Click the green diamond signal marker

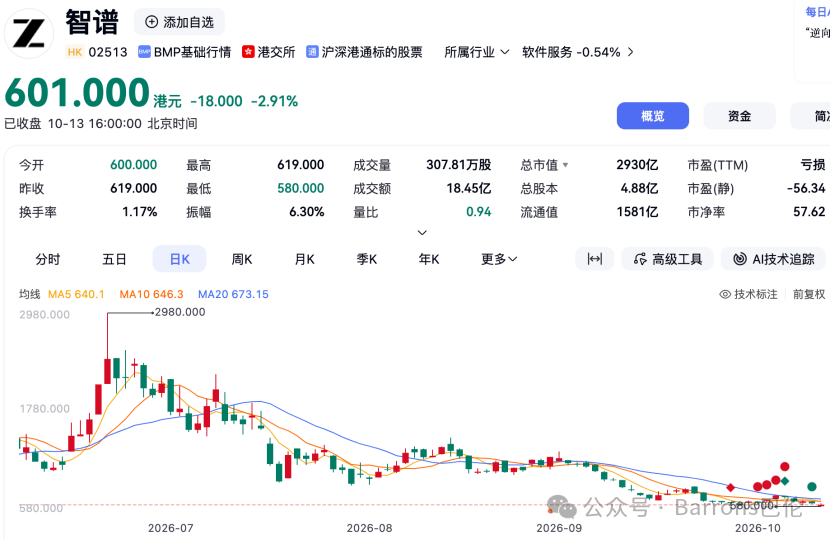(x=784, y=481)
